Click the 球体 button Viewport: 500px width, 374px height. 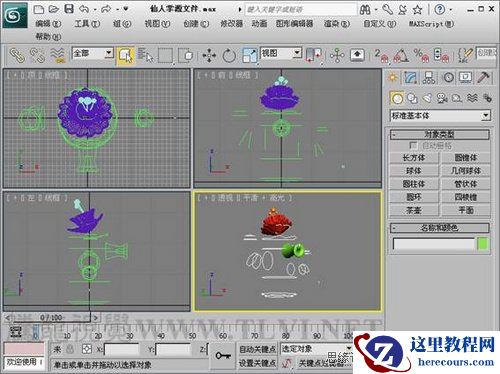pyautogui.click(x=414, y=171)
